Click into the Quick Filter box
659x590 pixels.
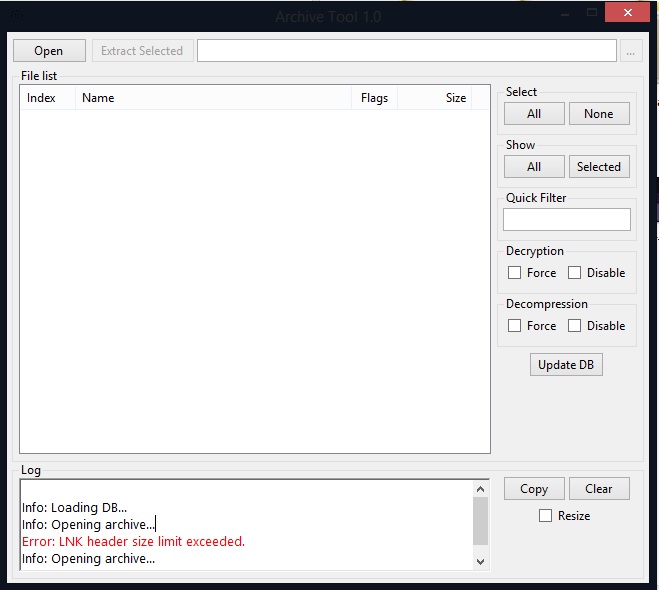(x=566, y=220)
